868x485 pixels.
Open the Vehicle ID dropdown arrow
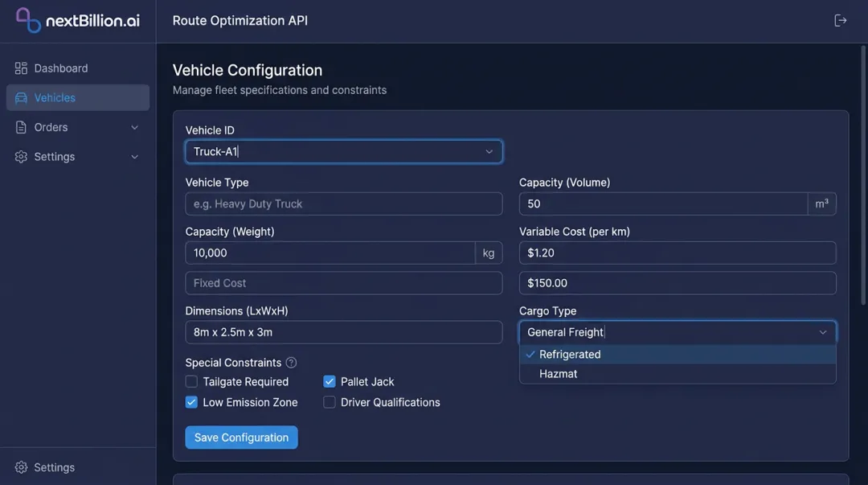pos(489,152)
